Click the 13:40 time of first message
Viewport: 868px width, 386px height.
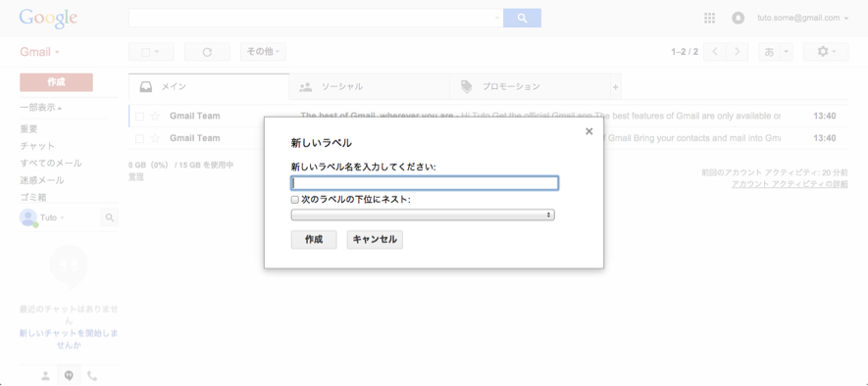click(824, 117)
